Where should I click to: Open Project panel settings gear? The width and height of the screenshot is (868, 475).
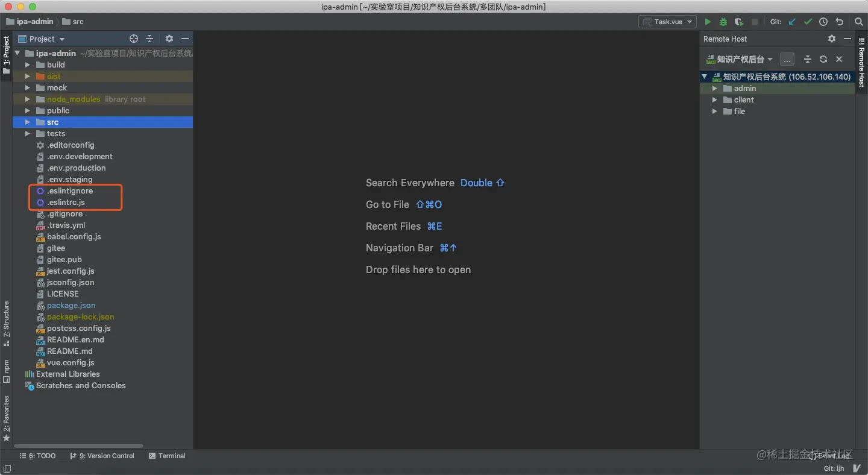[x=169, y=39]
